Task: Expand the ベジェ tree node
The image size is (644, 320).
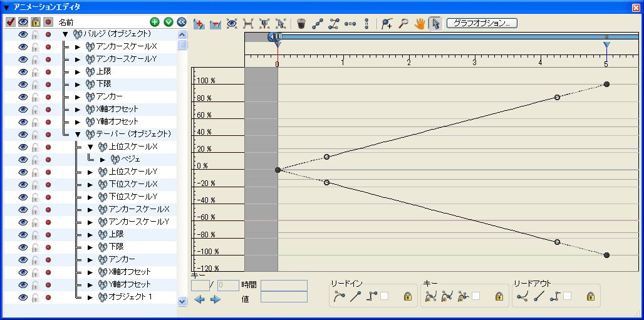Action: (103, 160)
